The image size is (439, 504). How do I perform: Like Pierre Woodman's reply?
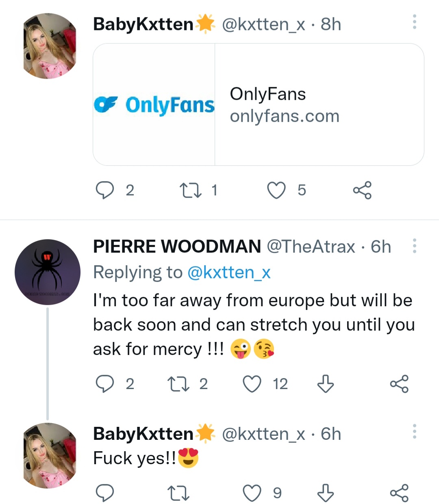point(252,384)
